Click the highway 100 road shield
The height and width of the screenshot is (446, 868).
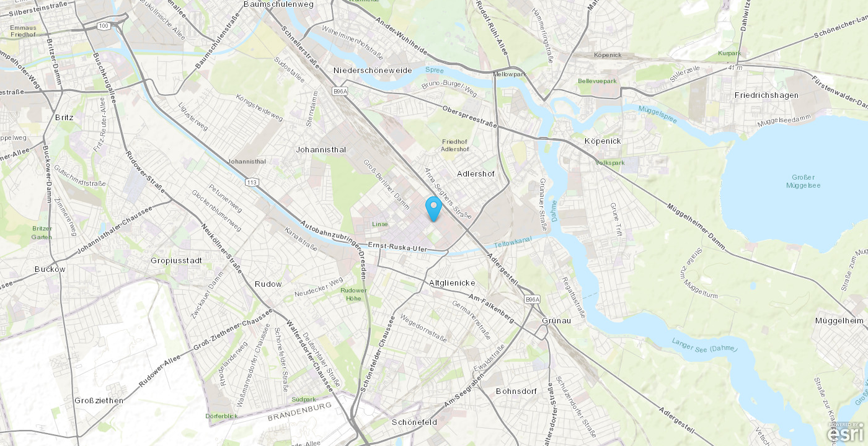click(104, 25)
